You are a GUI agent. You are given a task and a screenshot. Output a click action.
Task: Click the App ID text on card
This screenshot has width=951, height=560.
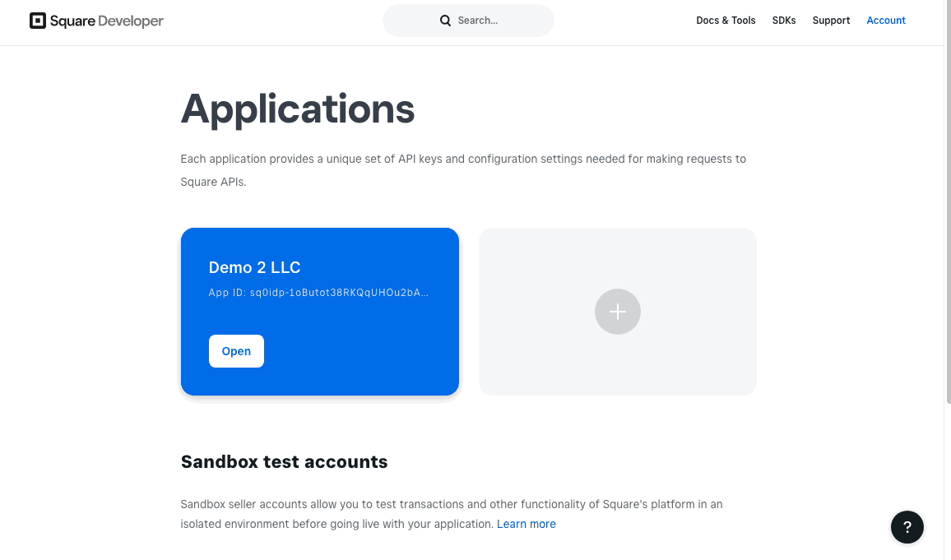(318, 293)
